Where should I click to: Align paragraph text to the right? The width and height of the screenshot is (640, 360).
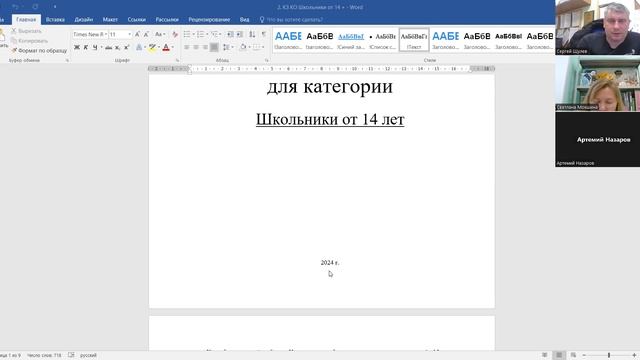pyautogui.click(x=205, y=48)
